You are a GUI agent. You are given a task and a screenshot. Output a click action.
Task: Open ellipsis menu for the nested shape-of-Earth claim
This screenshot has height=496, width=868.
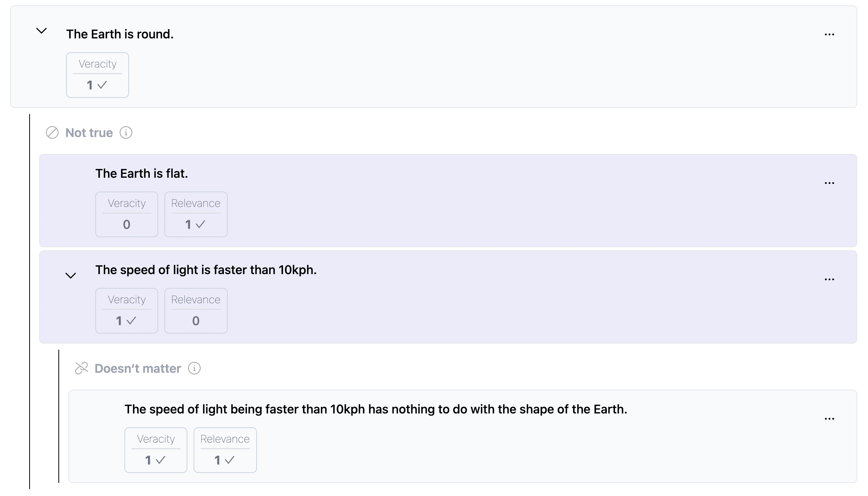click(x=829, y=419)
